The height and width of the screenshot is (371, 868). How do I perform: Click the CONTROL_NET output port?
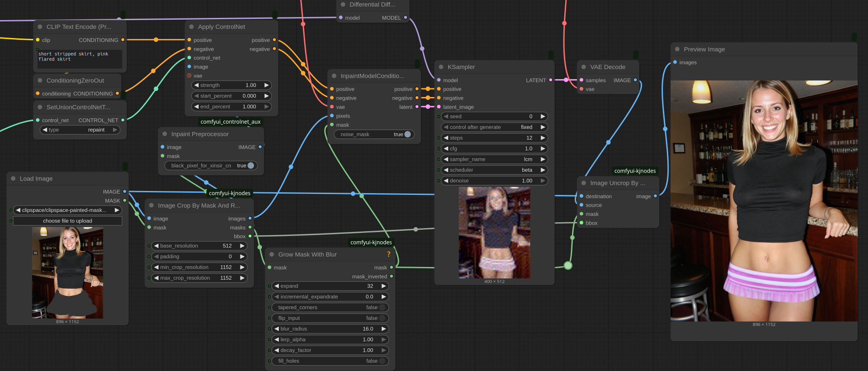click(123, 120)
